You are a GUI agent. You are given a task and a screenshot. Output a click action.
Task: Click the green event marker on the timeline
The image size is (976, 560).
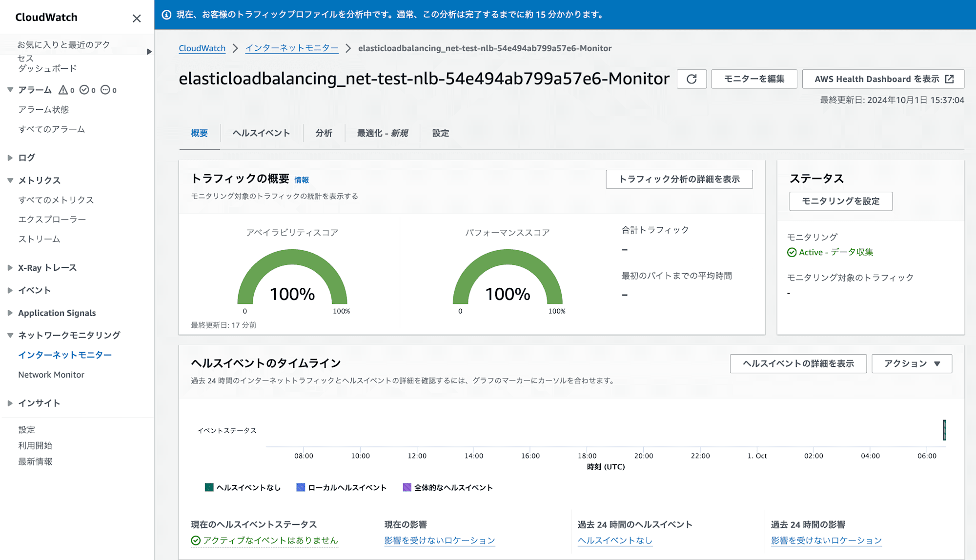[x=944, y=430]
